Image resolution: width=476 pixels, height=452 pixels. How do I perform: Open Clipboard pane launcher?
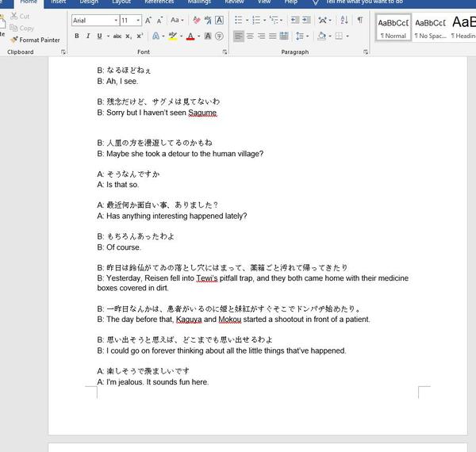click(63, 52)
